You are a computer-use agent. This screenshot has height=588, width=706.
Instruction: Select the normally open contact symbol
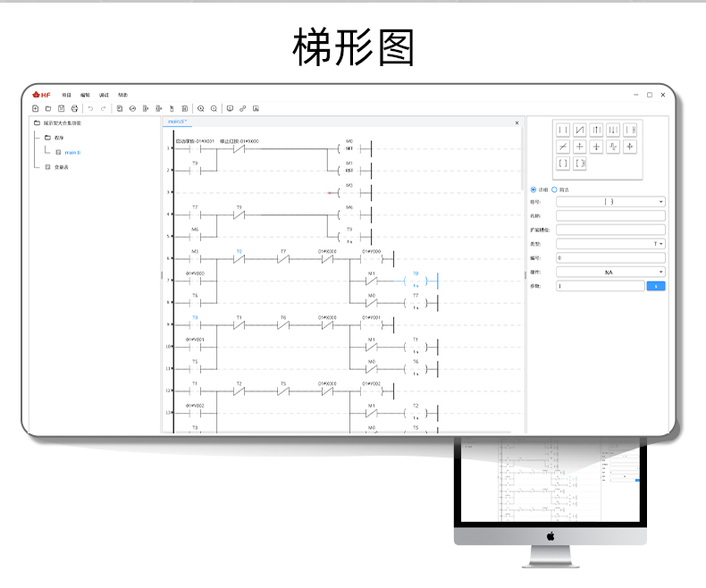click(x=563, y=130)
